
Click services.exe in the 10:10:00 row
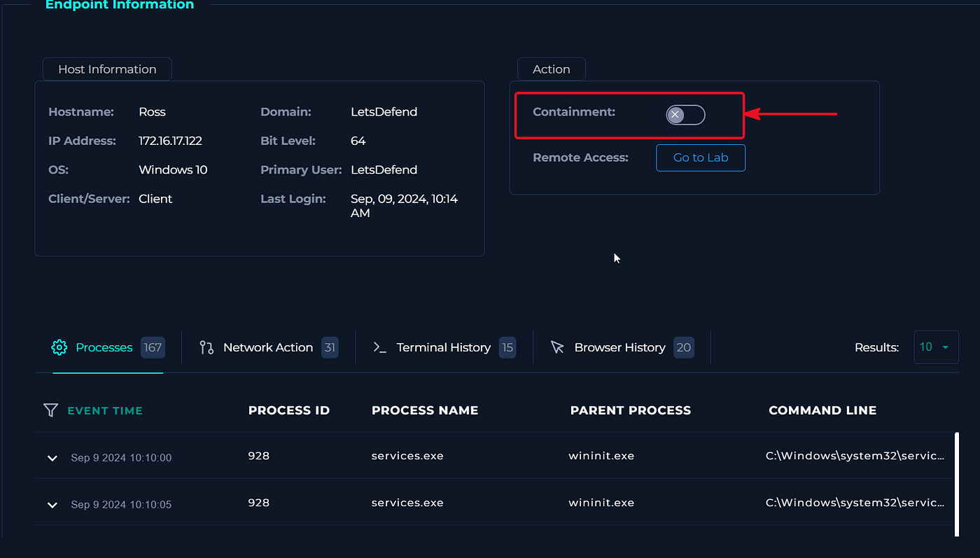[x=407, y=456]
